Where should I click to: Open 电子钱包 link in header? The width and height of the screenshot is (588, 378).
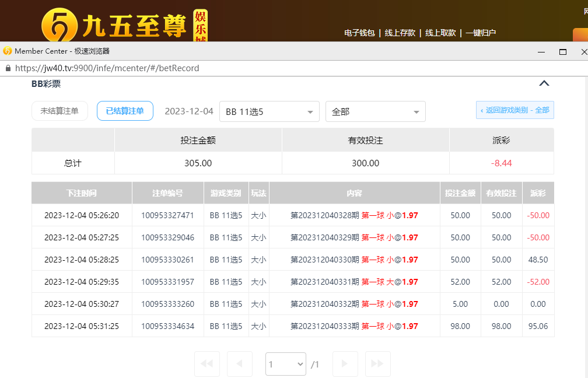click(359, 33)
